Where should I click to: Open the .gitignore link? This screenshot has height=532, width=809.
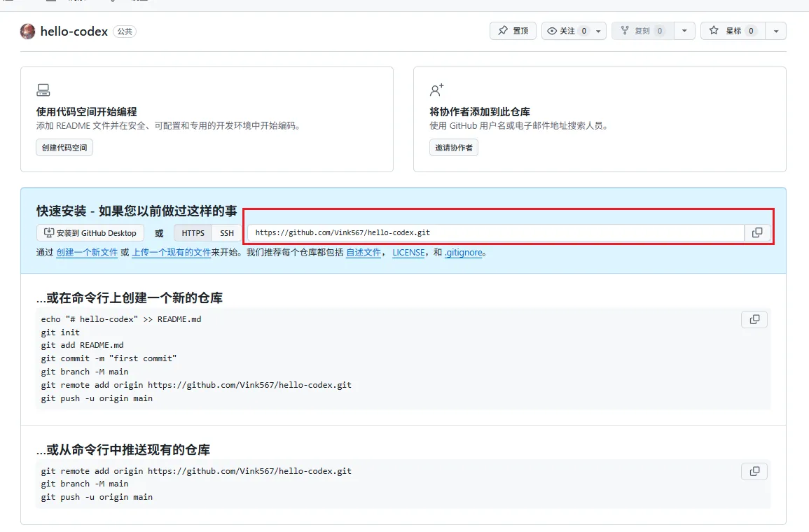pos(464,253)
